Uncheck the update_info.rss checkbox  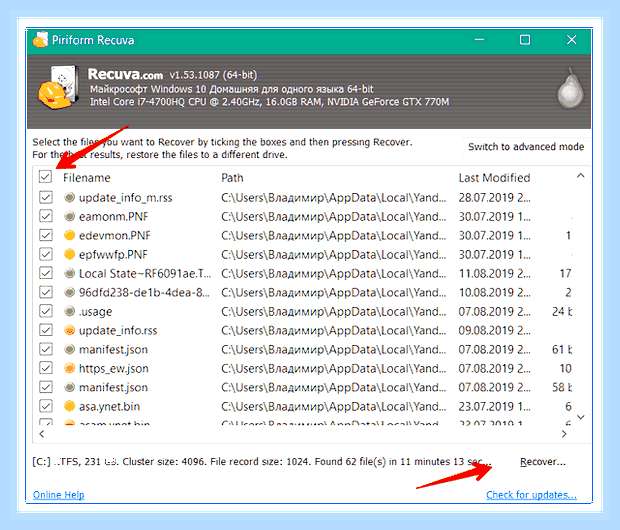tap(46, 330)
